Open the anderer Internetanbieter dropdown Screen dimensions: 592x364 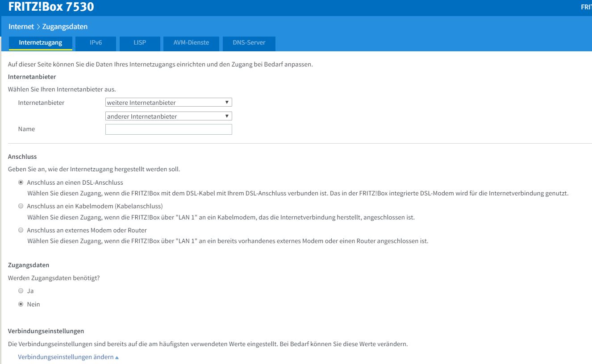click(169, 116)
